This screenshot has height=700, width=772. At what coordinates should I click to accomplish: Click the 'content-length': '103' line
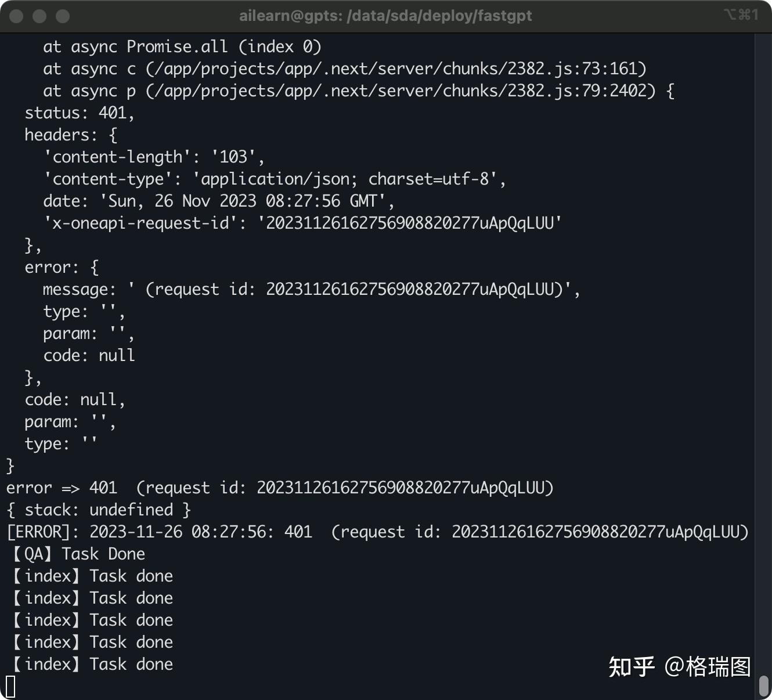pos(154,157)
